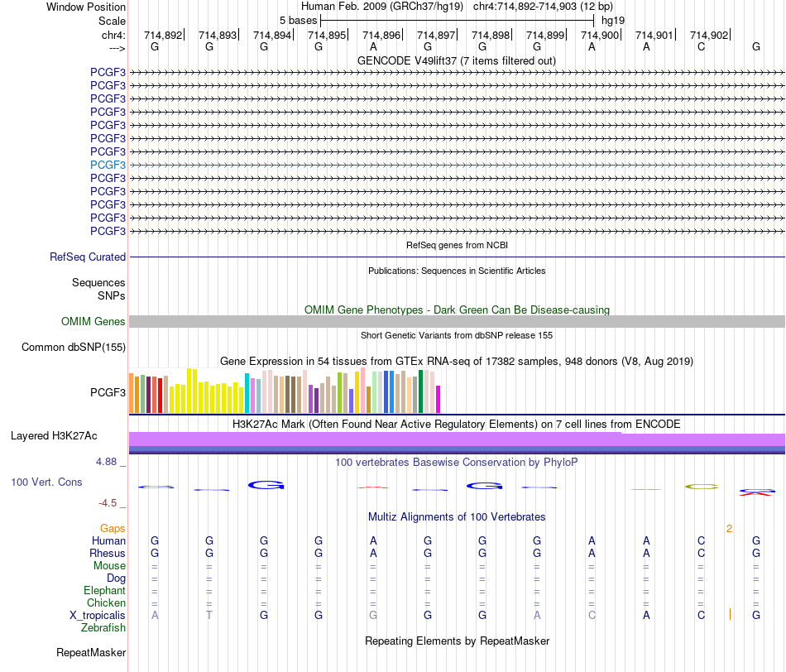Click the Zebrafish species label
Viewport: 786px width, 672px height.
[x=103, y=628]
